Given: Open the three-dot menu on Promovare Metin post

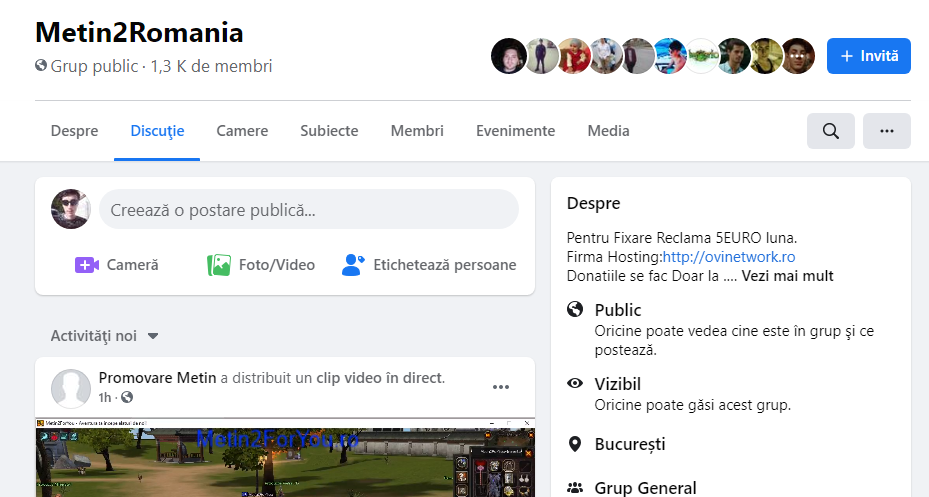Looking at the screenshot, I should (501, 387).
